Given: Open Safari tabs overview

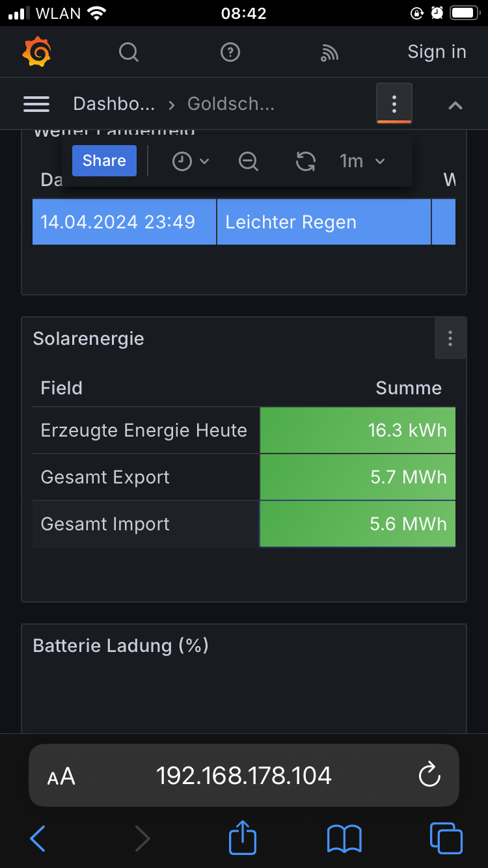Looking at the screenshot, I should [446, 838].
